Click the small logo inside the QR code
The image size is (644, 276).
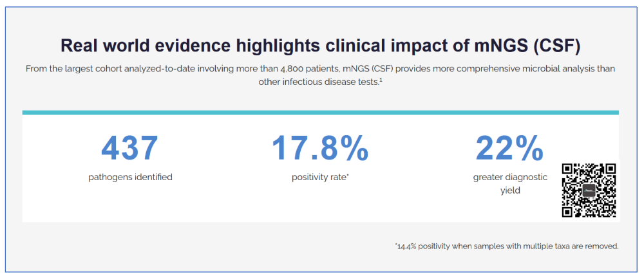coord(589,191)
